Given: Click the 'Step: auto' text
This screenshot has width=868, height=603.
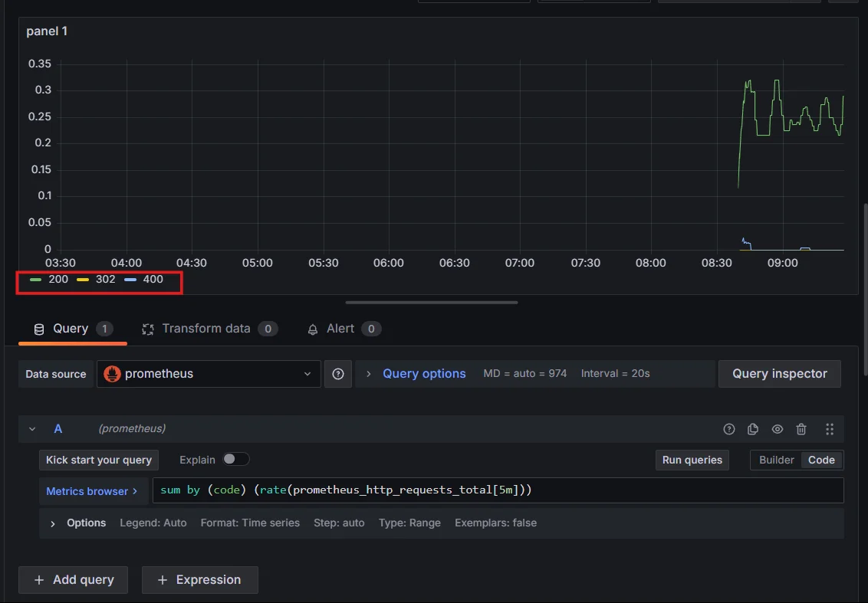Looking at the screenshot, I should (339, 523).
